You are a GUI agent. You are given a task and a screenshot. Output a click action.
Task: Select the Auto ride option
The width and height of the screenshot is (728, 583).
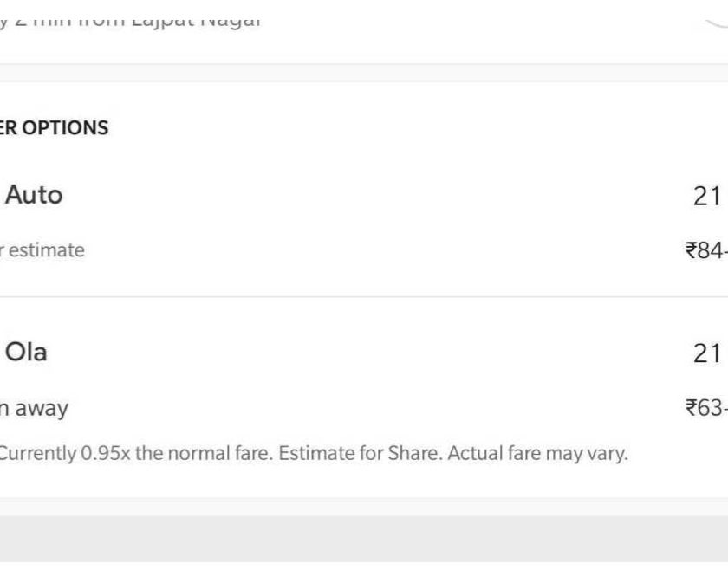(34, 195)
